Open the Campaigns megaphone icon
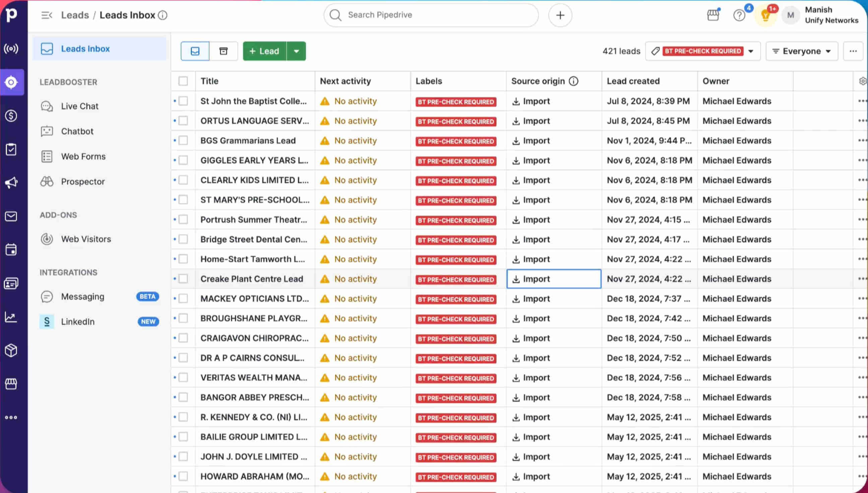The height and width of the screenshot is (493, 868). pyautogui.click(x=11, y=183)
